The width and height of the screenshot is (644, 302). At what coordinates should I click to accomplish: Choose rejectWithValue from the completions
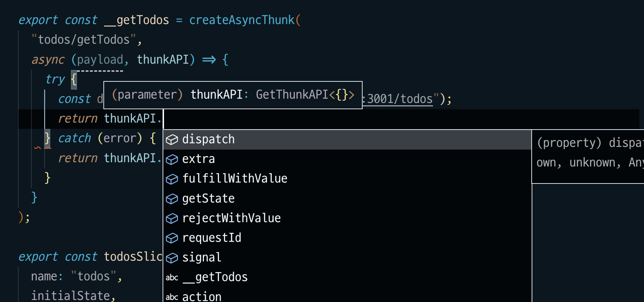(x=347, y=218)
